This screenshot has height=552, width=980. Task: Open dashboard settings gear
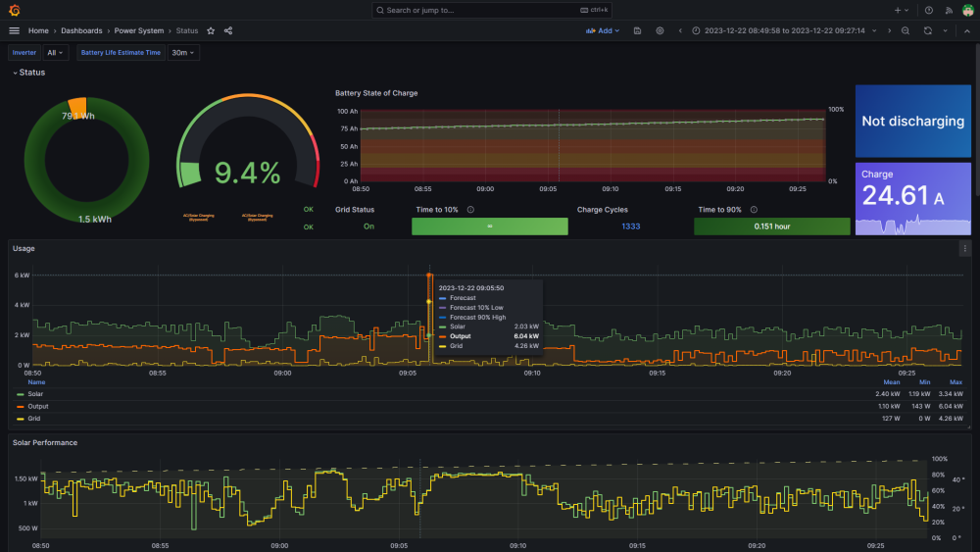(660, 30)
